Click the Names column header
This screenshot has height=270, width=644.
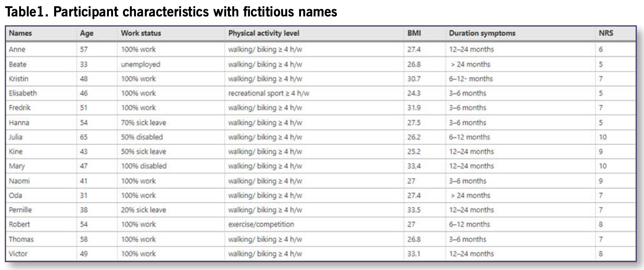point(20,33)
